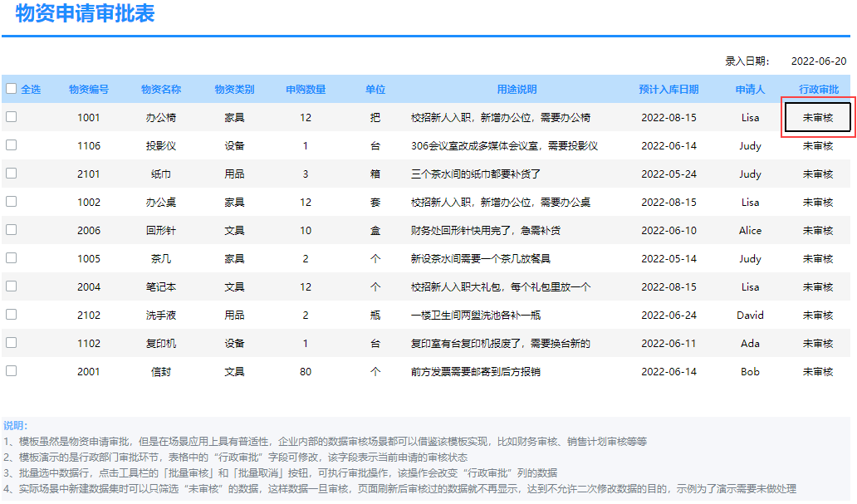Click the unit cell 箱
857x504 pixels.
click(x=375, y=174)
